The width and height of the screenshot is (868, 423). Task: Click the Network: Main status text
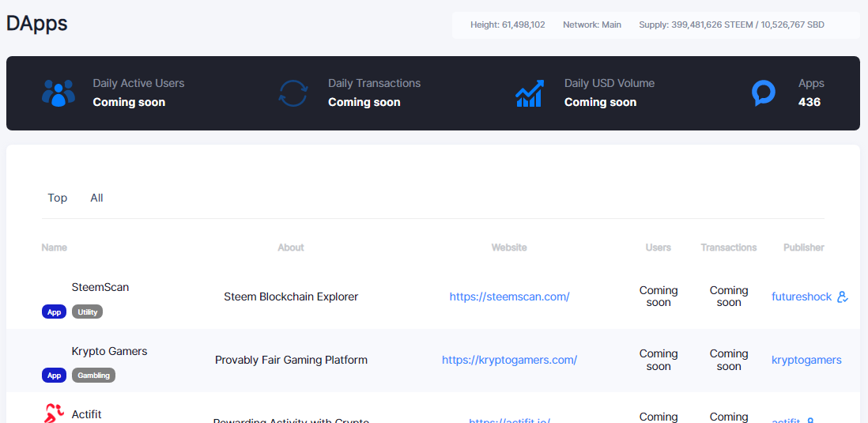[592, 25]
